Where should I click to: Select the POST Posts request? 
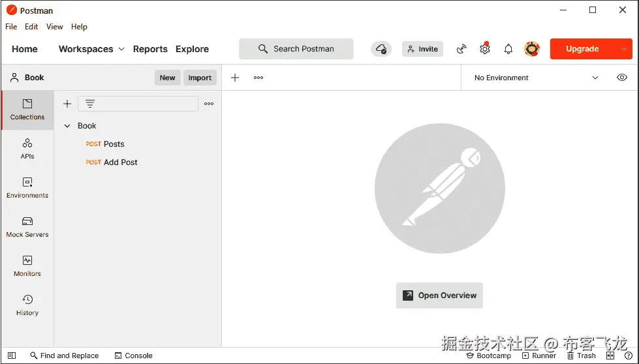[x=105, y=144]
